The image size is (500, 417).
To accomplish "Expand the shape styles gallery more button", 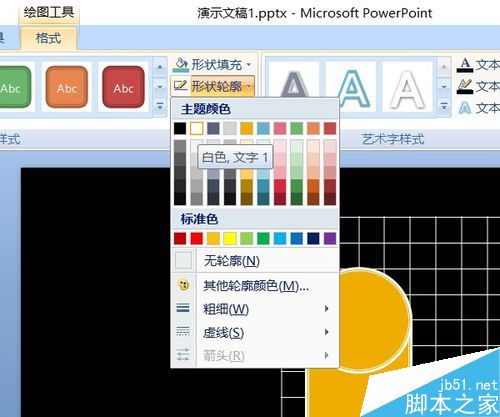I will [x=160, y=107].
